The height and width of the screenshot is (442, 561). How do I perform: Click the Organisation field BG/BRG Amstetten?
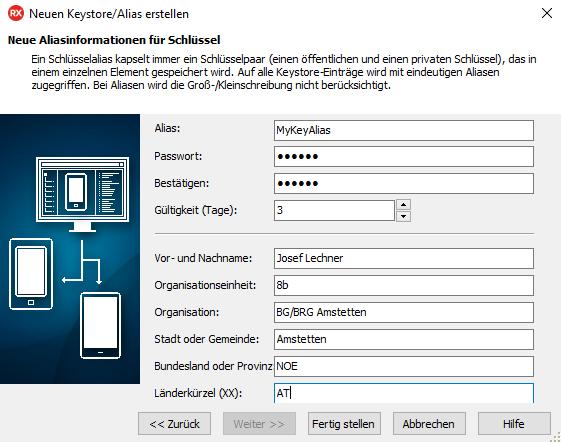[404, 312]
